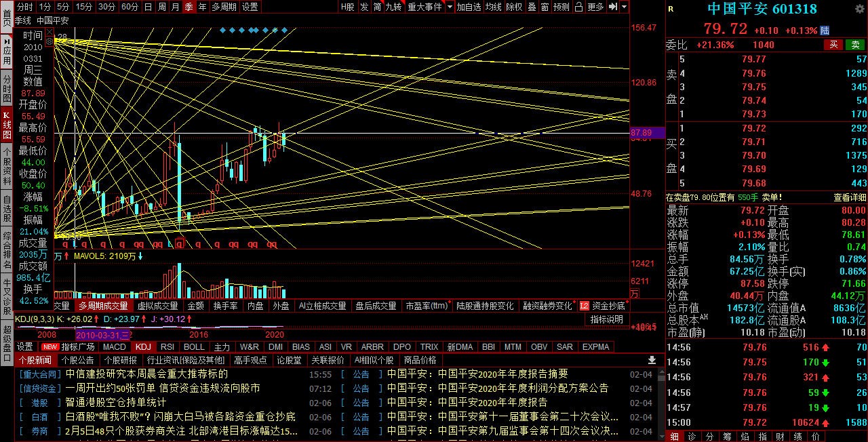Add stock via 加自选 button
The image size is (868, 442).
(x=469, y=7)
